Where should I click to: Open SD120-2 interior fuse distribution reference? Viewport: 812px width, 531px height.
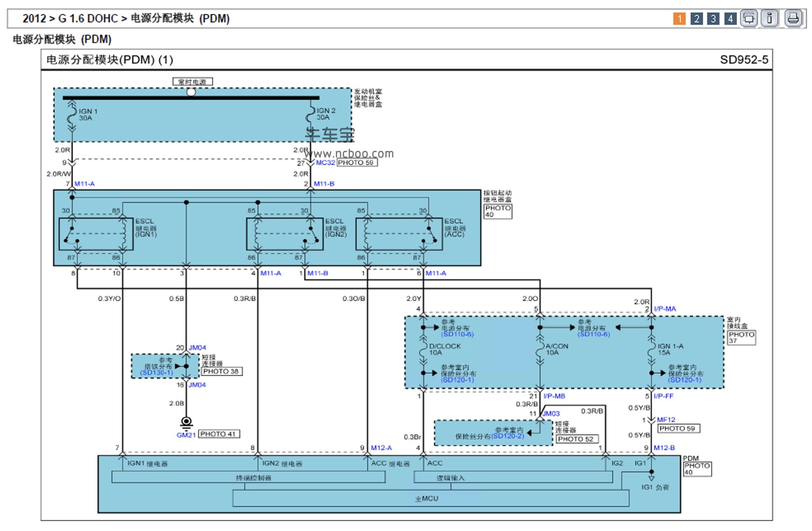[x=507, y=436]
